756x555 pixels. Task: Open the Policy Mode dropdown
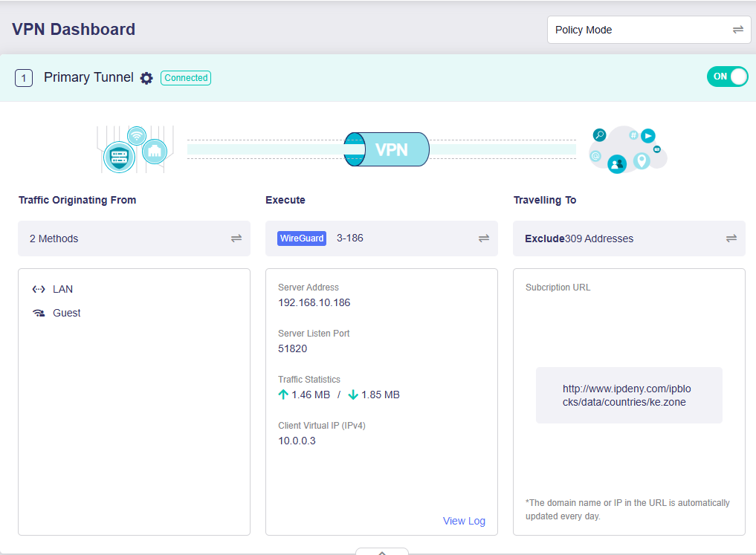click(648, 30)
